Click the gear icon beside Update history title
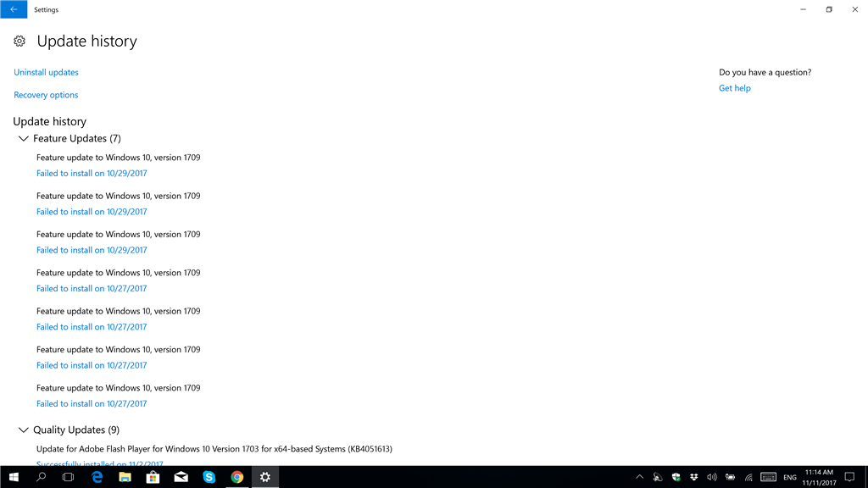 coord(19,41)
